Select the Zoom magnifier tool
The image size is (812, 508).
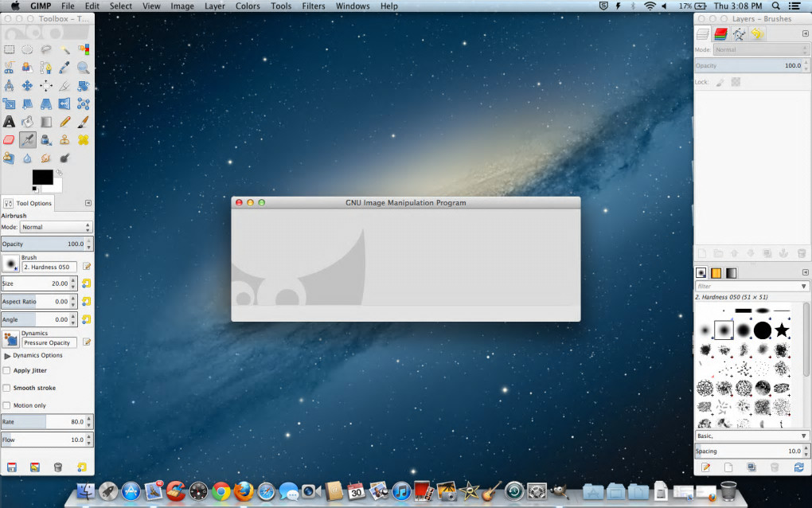(x=83, y=68)
